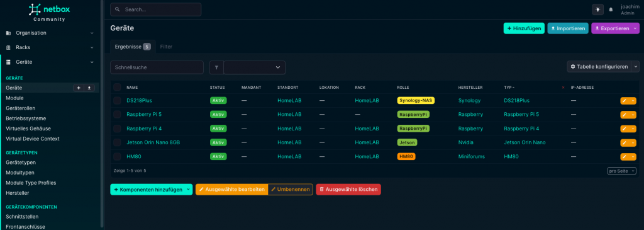Click the Geräte menu icon in the sidebar
The height and width of the screenshot is (230, 644).
tap(9, 62)
